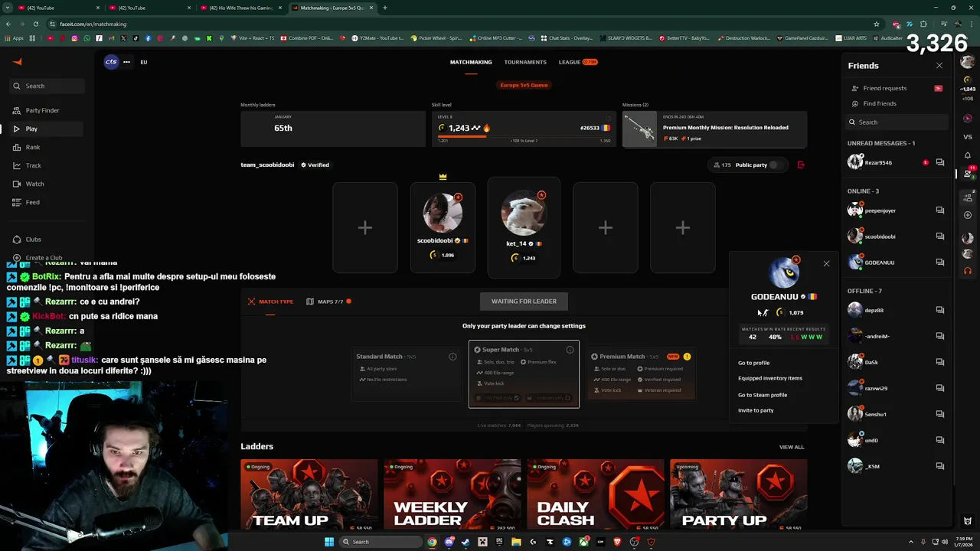Open a new browser tab

click(x=384, y=8)
